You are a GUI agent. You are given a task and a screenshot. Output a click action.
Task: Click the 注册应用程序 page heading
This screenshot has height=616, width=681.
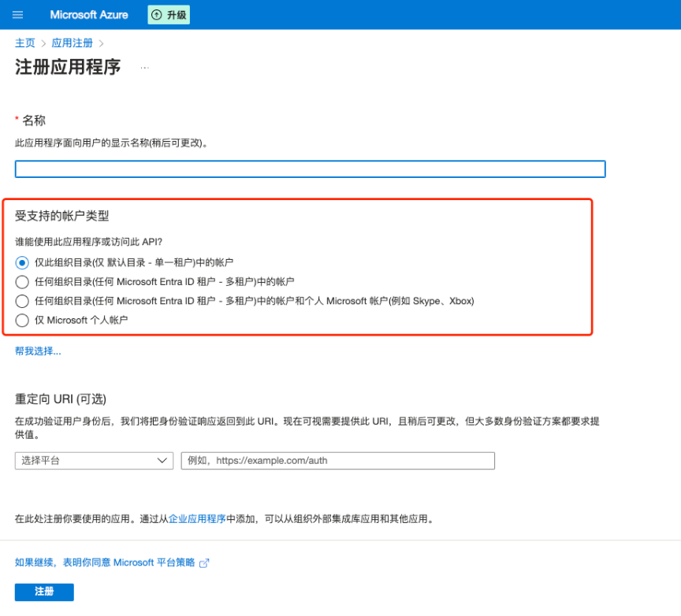68,67
